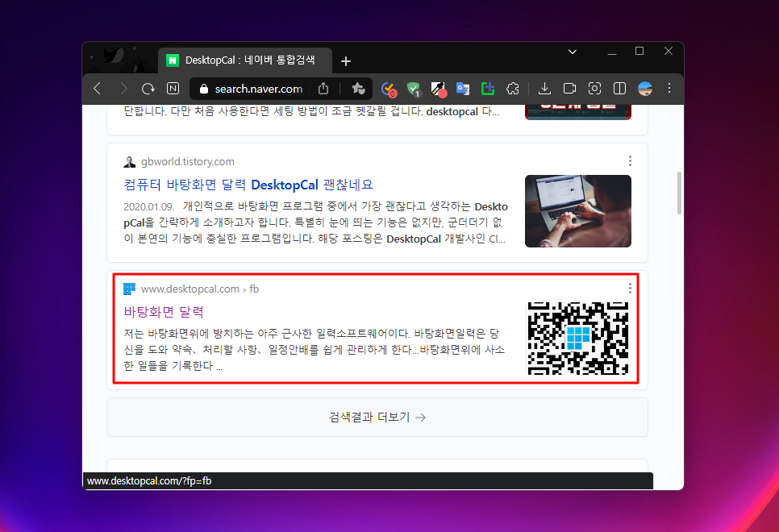Image resolution: width=779 pixels, height=532 pixels.
Task: Share this page via share icon
Action: tap(323, 89)
